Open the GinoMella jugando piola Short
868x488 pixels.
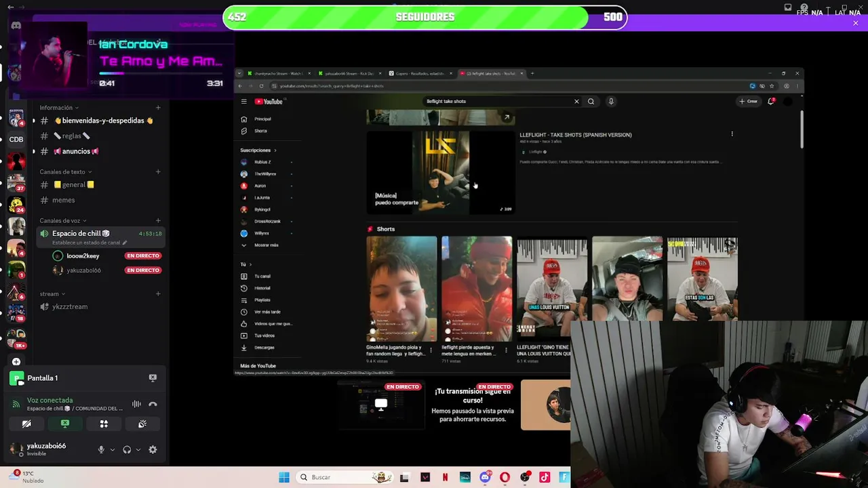(401, 289)
